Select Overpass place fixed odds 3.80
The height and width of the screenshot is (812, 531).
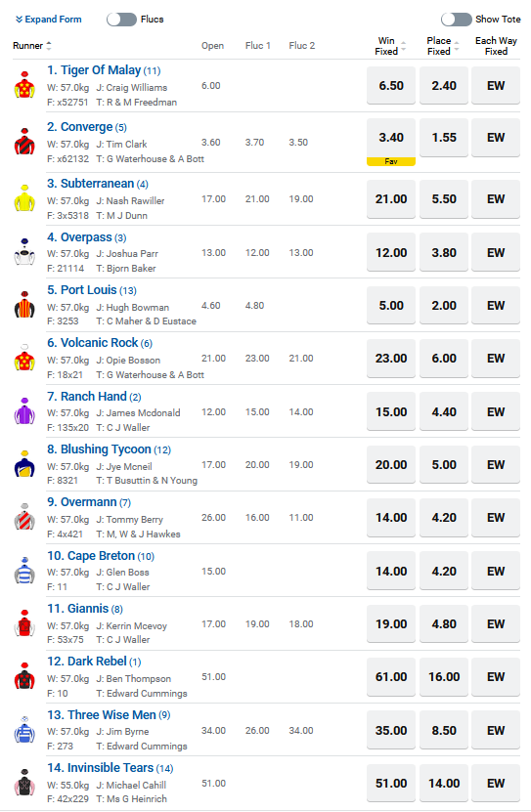pyautogui.click(x=444, y=253)
